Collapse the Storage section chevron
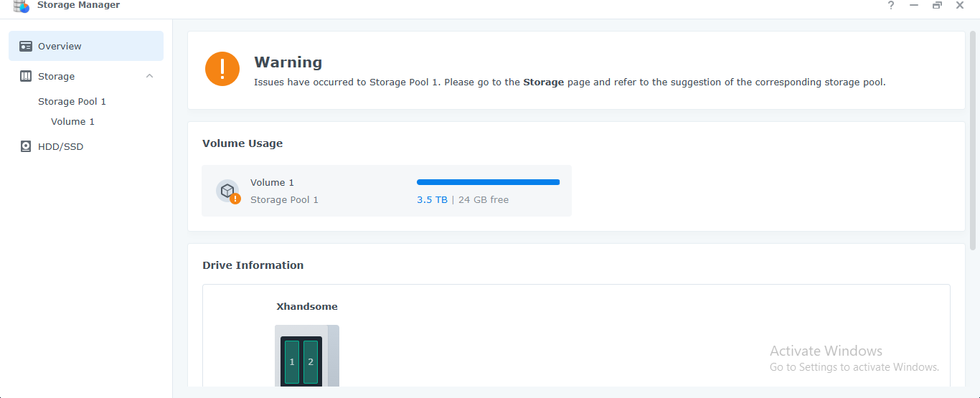 tap(149, 76)
